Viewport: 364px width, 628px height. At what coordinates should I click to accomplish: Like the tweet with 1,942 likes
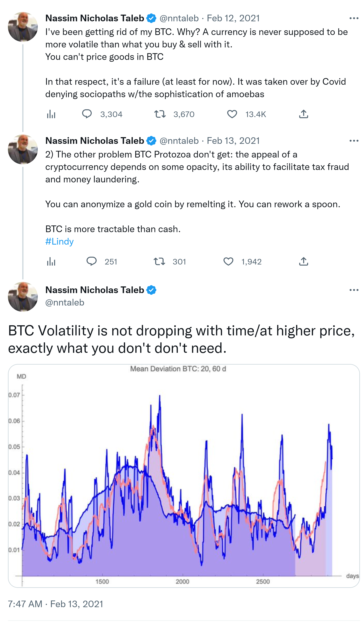click(x=228, y=262)
